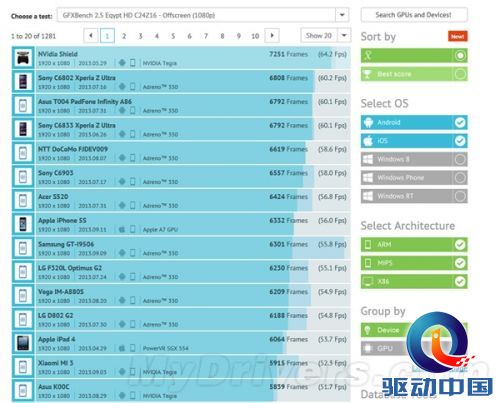Click the Windows logo on Windows 8 filter
Viewport: 500px width, 403px height.
[368, 159]
